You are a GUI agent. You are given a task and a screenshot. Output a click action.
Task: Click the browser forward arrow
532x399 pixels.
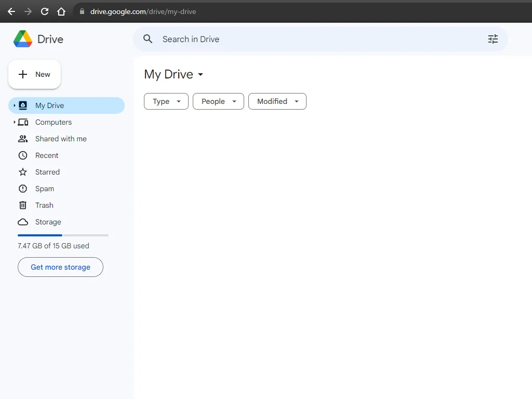coord(28,11)
